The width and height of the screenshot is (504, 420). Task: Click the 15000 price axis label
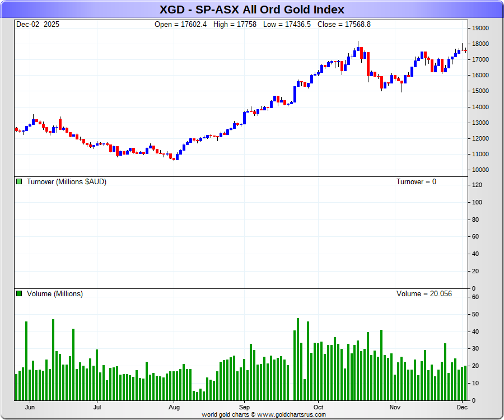click(480, 91)
